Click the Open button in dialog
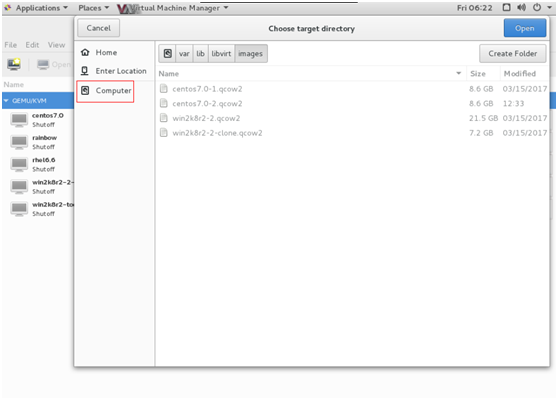558x400 pixels. tap(525, 28)
